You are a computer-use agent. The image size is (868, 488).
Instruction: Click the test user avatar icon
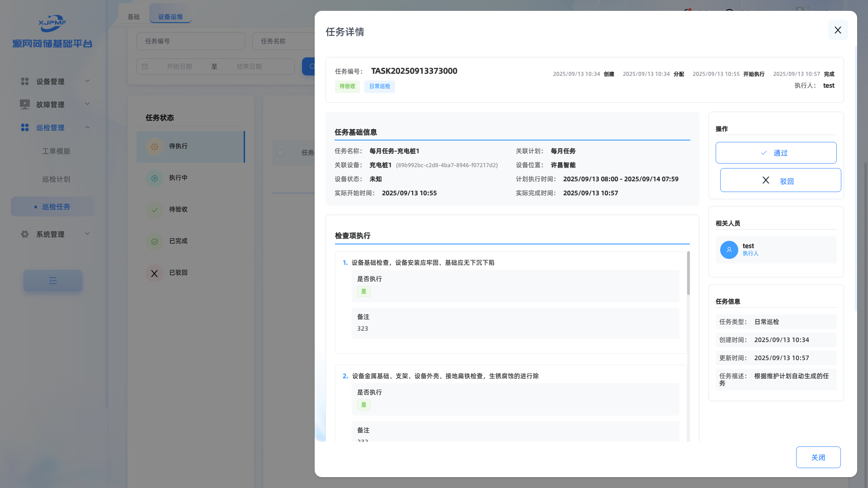(x=729, y=250)
